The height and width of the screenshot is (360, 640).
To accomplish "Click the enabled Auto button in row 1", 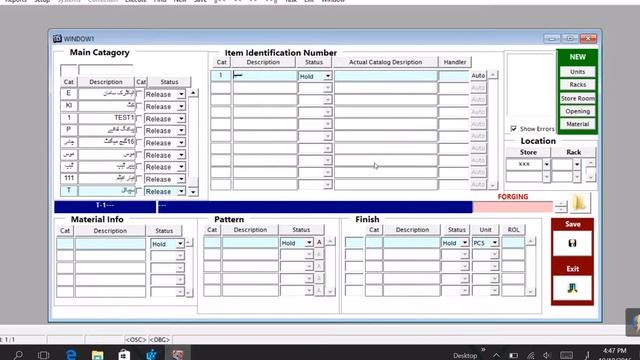I will coord(478,76).
